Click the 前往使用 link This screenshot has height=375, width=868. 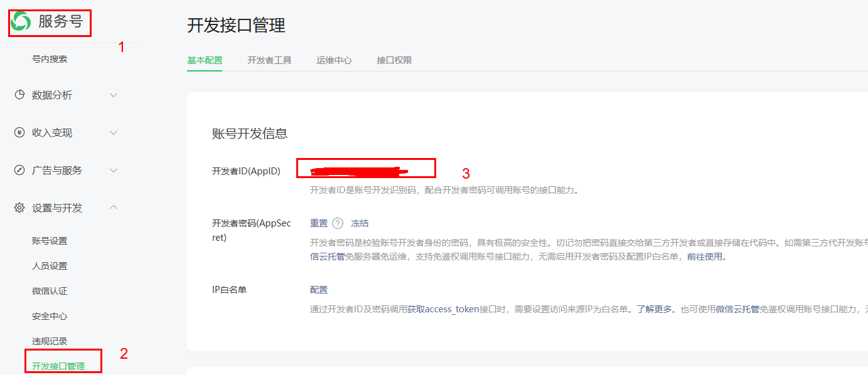pyautogui.click(x=704, y=256)
